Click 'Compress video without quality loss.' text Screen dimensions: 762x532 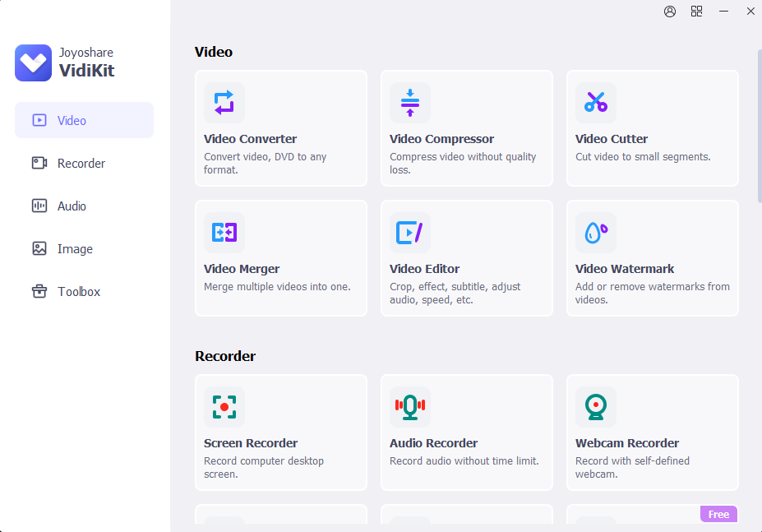tap(463, 164)
